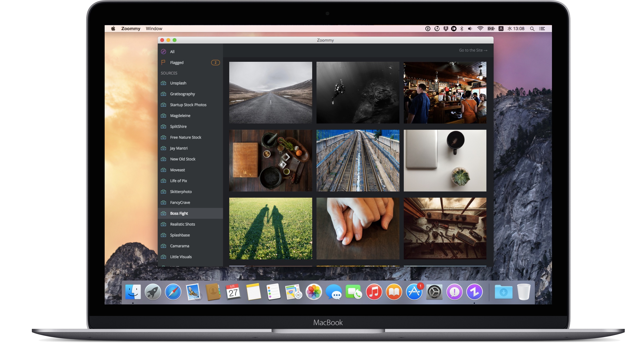Open the scuba diver underwater thumbnail
Image resolution: width=644 pixels, height=343 pixels.
click(x=358, y=93)
